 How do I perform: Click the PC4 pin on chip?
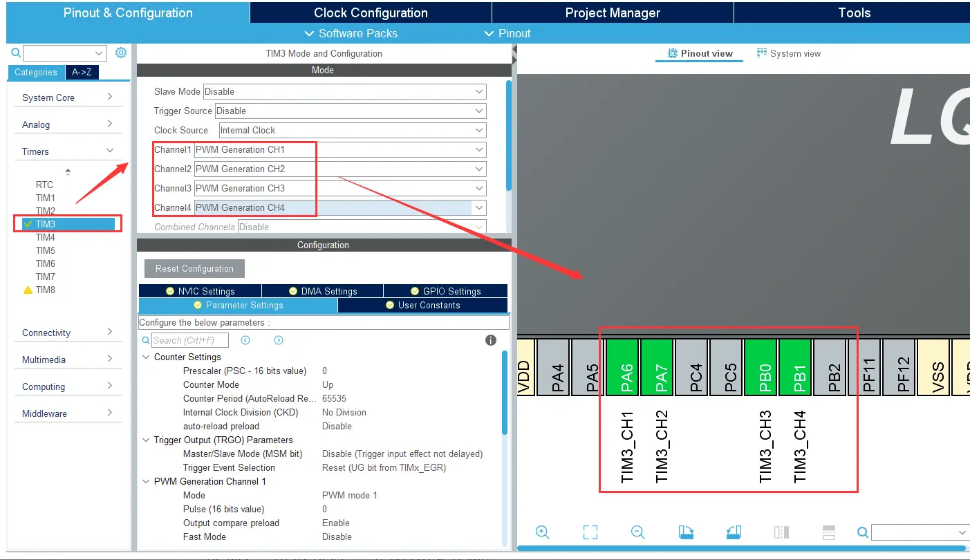point(691,367)
